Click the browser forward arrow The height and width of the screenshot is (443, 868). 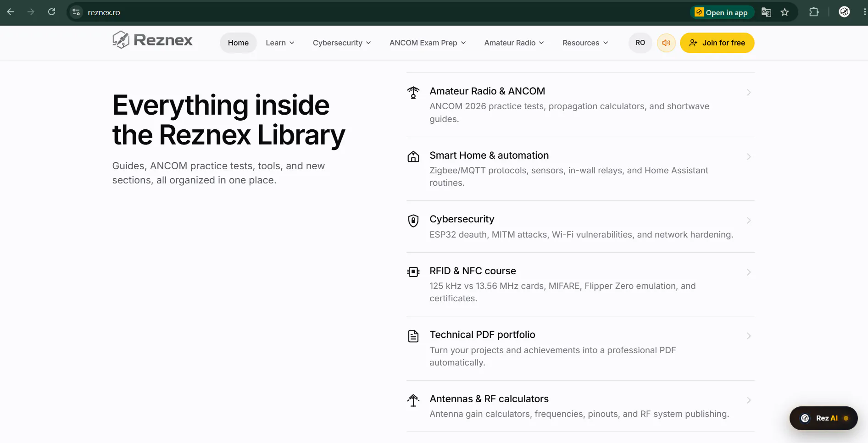pyautogui.click(x=31, y=12)
